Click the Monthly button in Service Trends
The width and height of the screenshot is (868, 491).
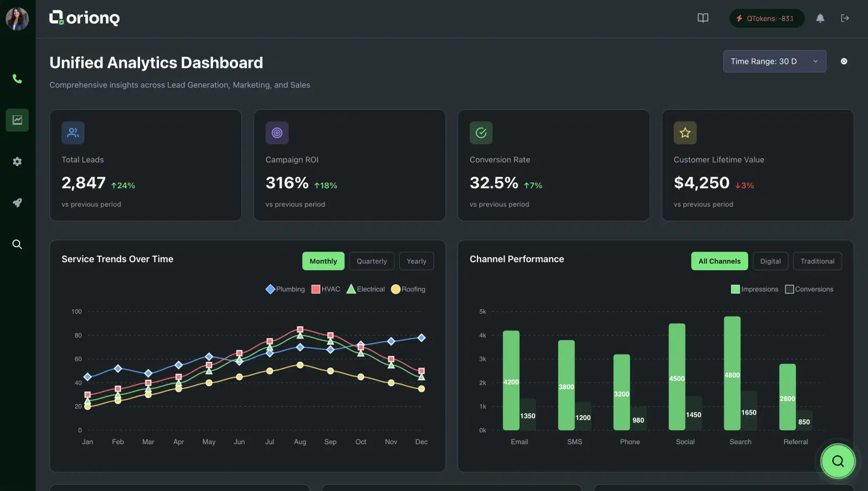tap(323, 261)
